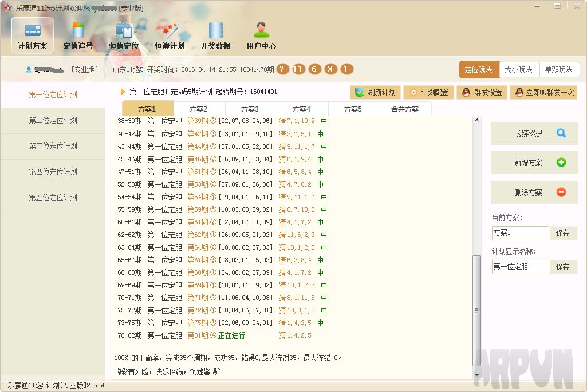Click the 47-51期 plan row

tap(221, 172)
